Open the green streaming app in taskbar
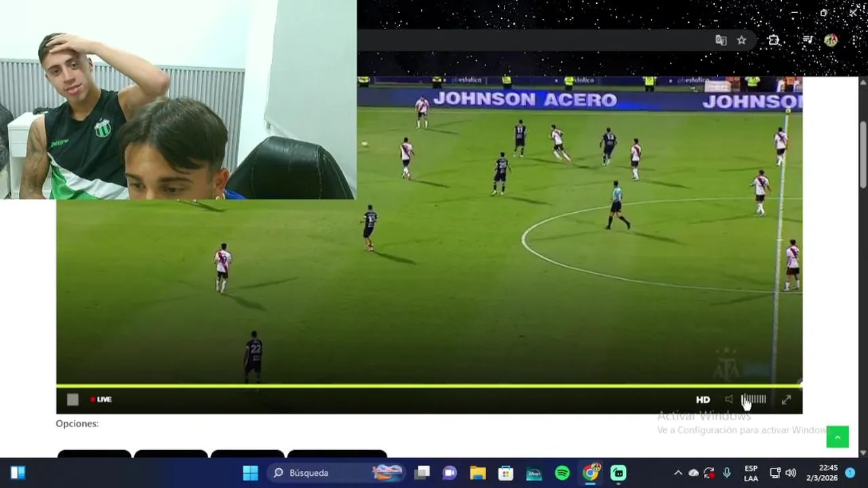The image size is (868, 488). click(x=618, y=473)
